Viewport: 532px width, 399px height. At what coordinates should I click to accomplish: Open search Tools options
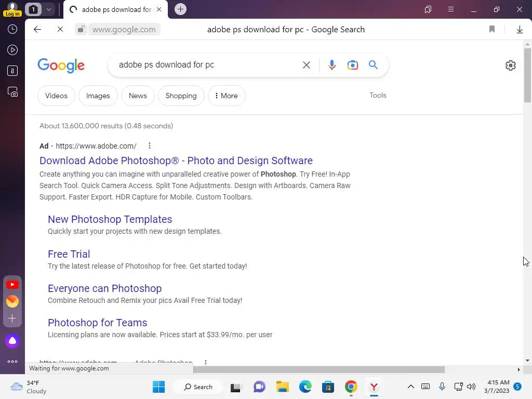(378, 96)
